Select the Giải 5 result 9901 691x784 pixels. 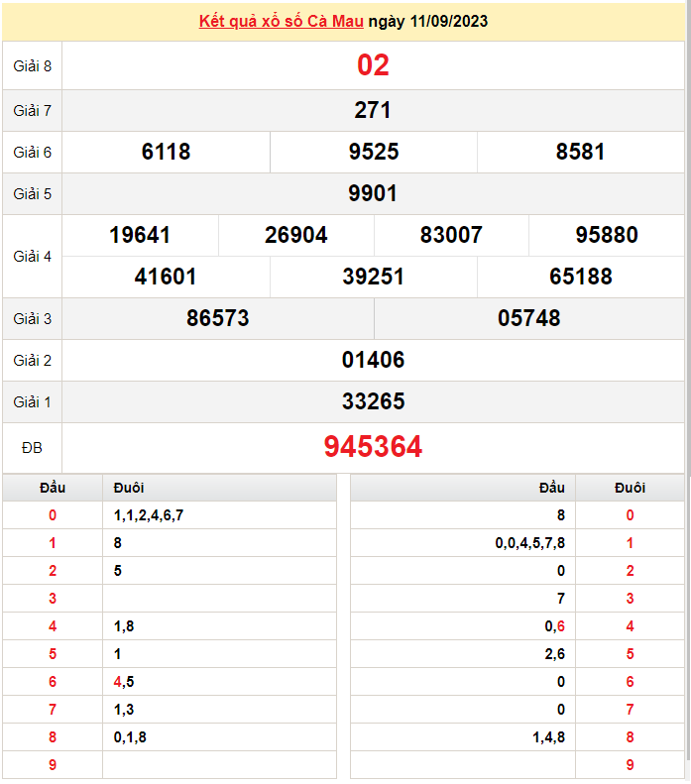pos(373,193)
